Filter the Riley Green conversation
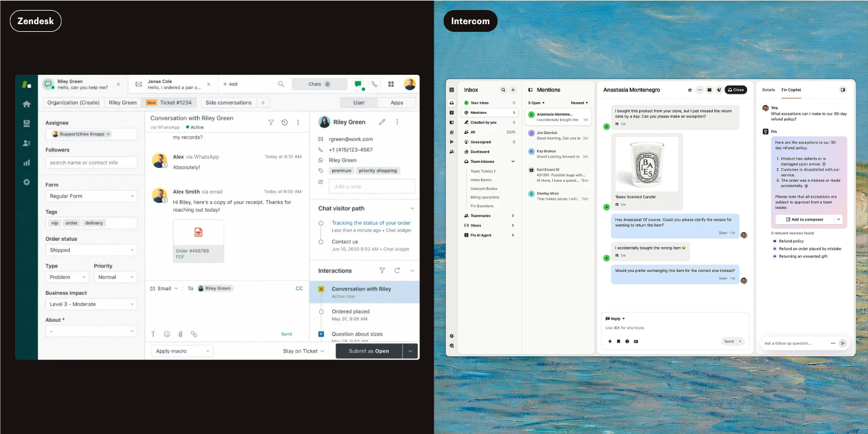The height and width of the screenshot is (434, 868). 271,122
